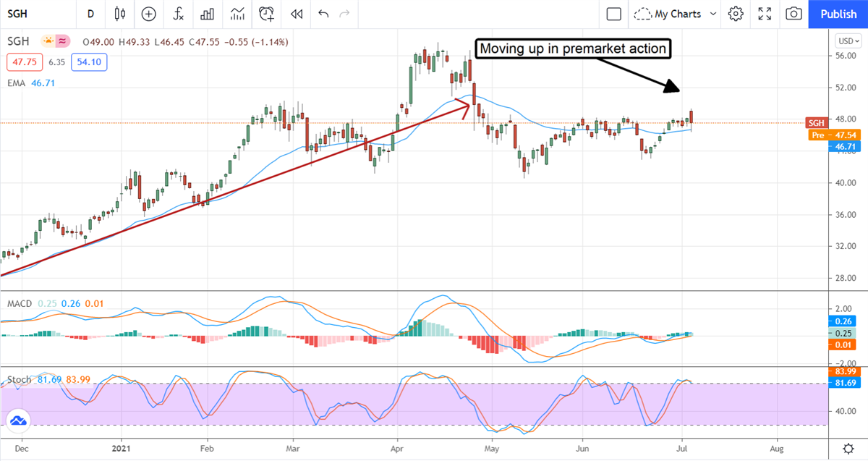
Task: Open the USD currency dropdown
Action: click(x=846, y=41)
